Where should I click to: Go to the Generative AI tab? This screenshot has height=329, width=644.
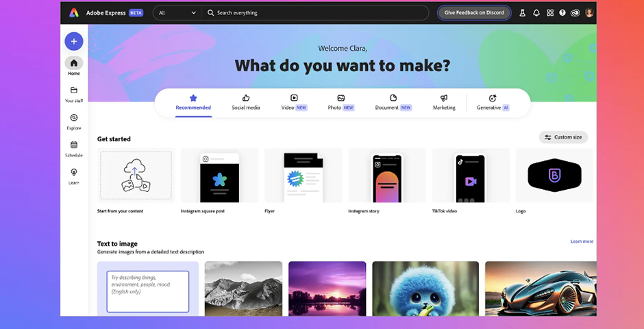493,103
